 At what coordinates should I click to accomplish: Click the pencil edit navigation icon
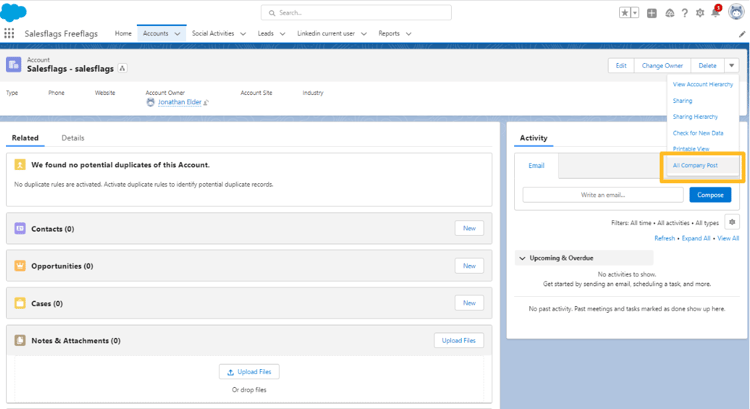pos(742,34)
